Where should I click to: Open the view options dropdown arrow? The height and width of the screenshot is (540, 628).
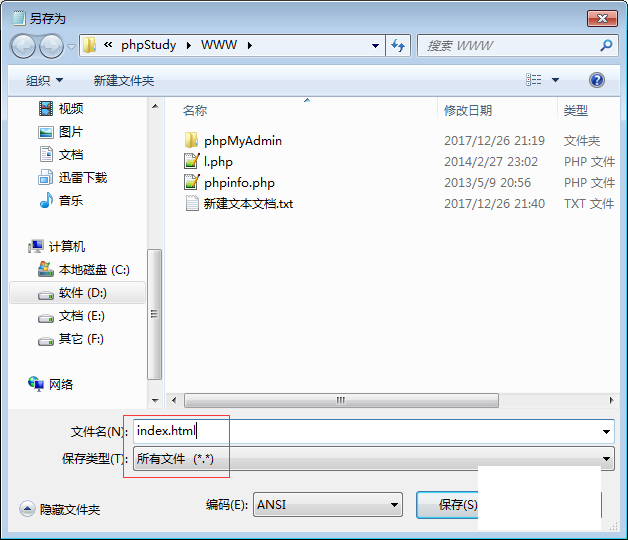555,80
